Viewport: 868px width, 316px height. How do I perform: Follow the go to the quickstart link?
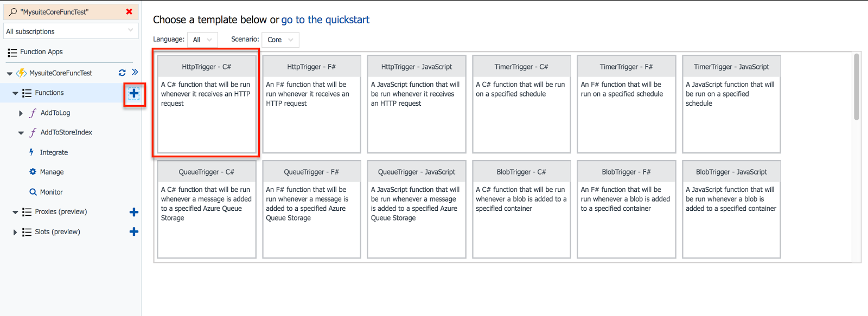click(x=325, y=20)
